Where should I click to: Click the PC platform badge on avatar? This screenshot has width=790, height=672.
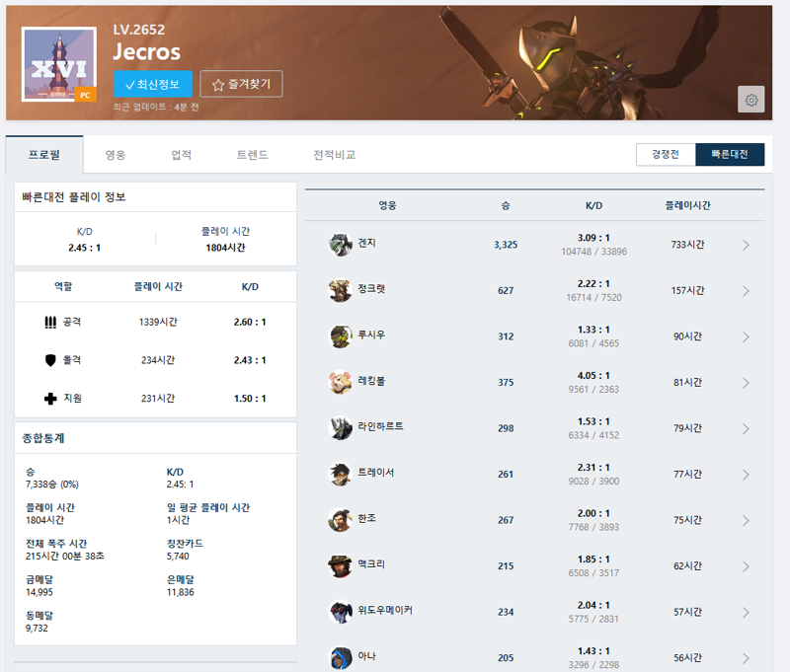point(85,95)
